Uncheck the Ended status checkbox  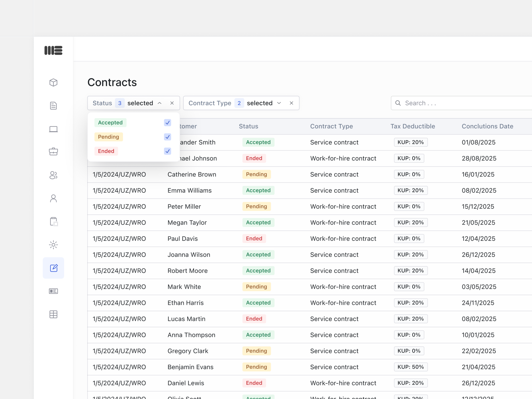click(x=167, y=151)
